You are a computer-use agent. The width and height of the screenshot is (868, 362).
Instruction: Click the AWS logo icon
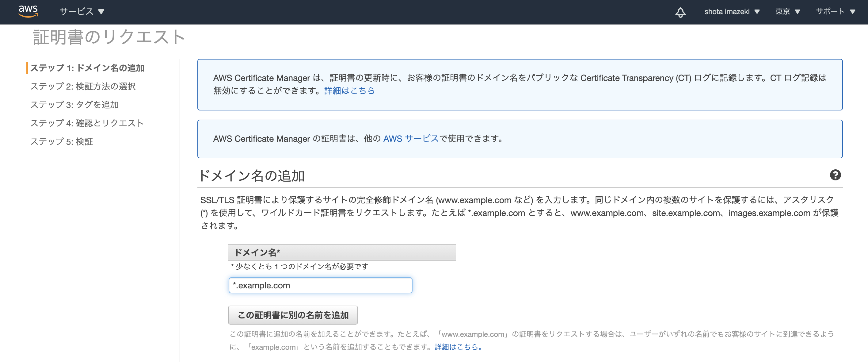[28, 11]
